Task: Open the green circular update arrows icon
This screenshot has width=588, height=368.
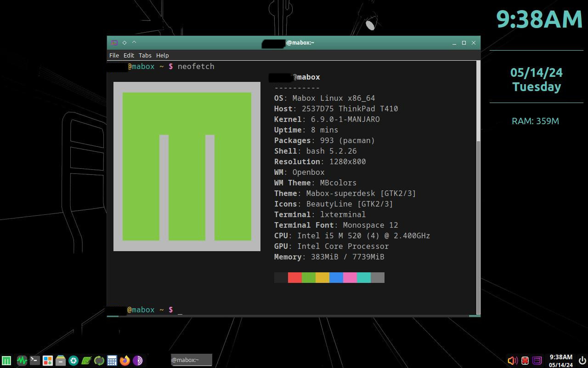Action: (x=99, y=360)
